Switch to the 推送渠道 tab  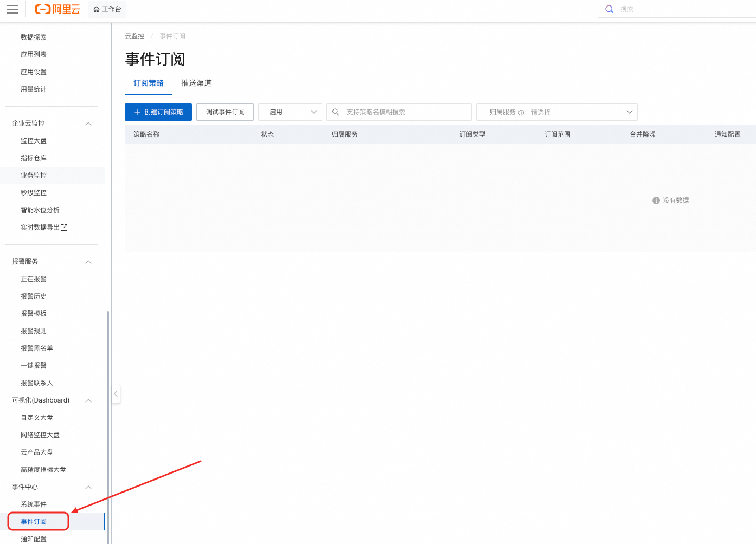click(x=196, y=83)
